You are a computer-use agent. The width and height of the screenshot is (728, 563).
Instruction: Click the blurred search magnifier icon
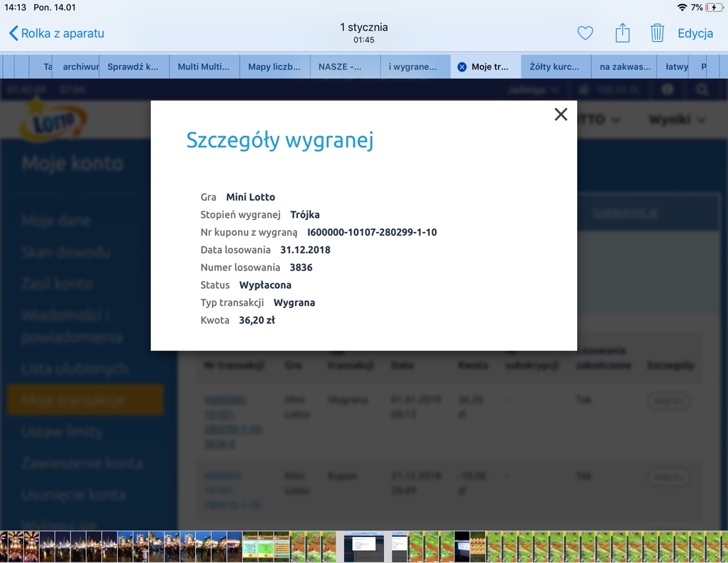tap(702, 89)
